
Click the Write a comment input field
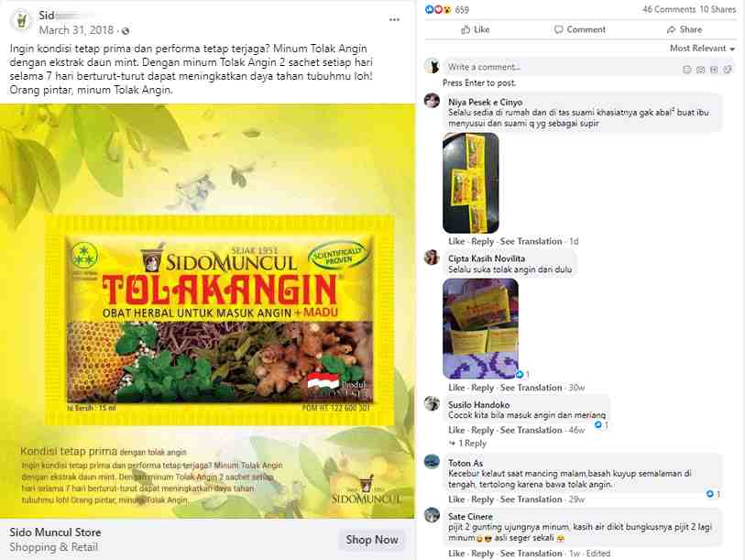pos(561,68)
